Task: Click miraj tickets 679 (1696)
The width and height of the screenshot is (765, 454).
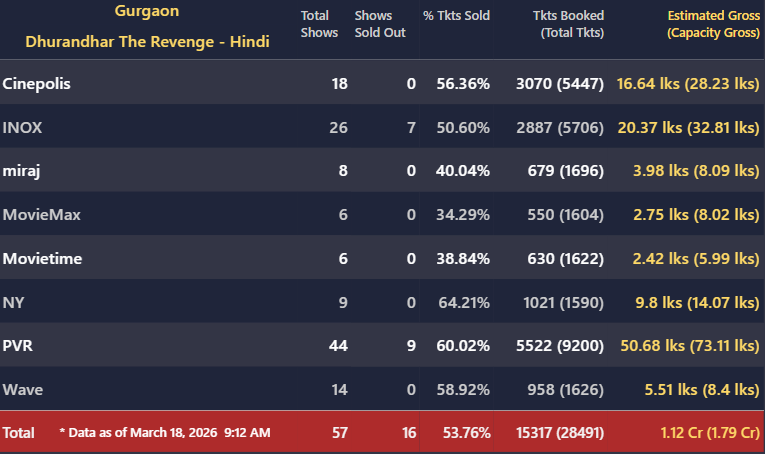Action: (x=565, y=171)
